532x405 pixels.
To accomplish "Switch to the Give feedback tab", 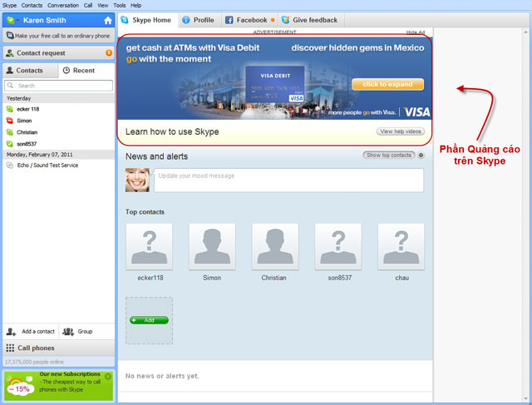I will point(311,20).
